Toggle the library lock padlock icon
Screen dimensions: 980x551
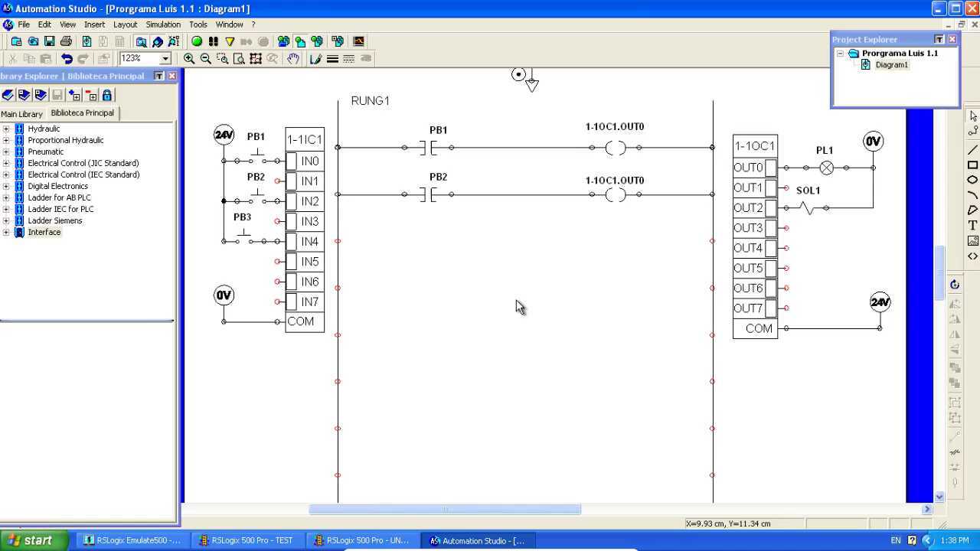(107, 95)
